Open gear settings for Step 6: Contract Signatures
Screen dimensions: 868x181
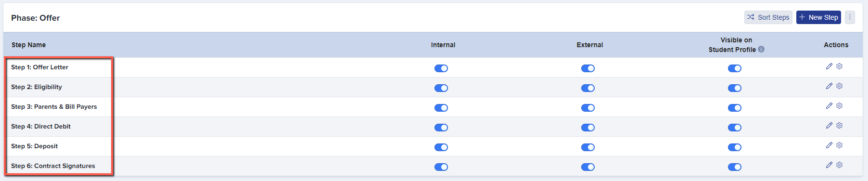[840, 165]
